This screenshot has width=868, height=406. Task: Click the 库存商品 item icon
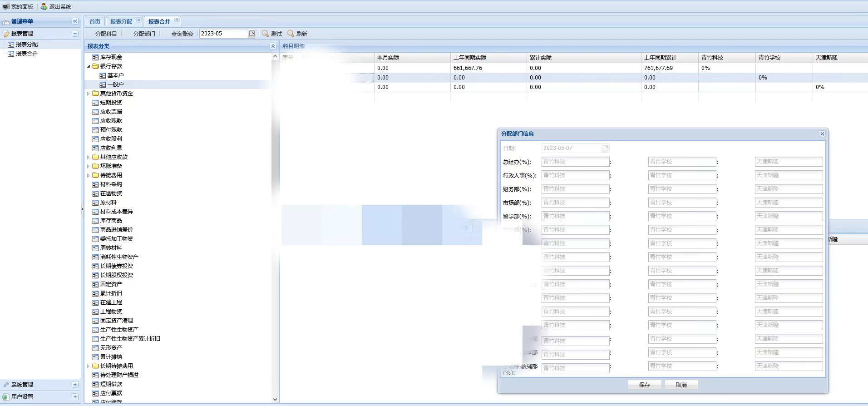95,221
